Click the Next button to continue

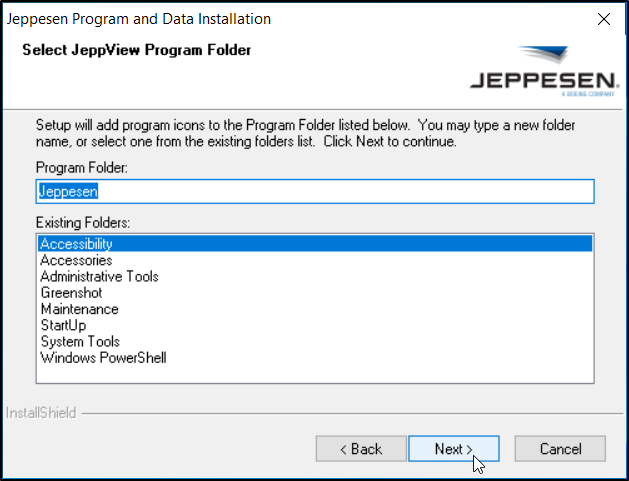(x=453, y=449)
